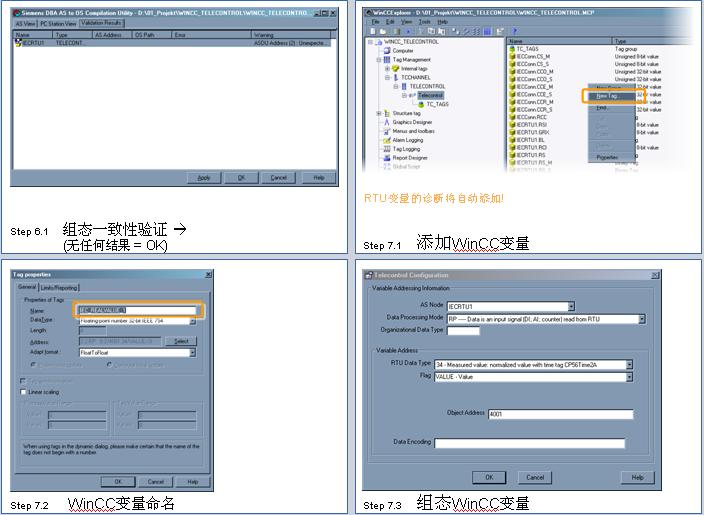Click Help in the DBA Compilation Utility

coord(319,178)
